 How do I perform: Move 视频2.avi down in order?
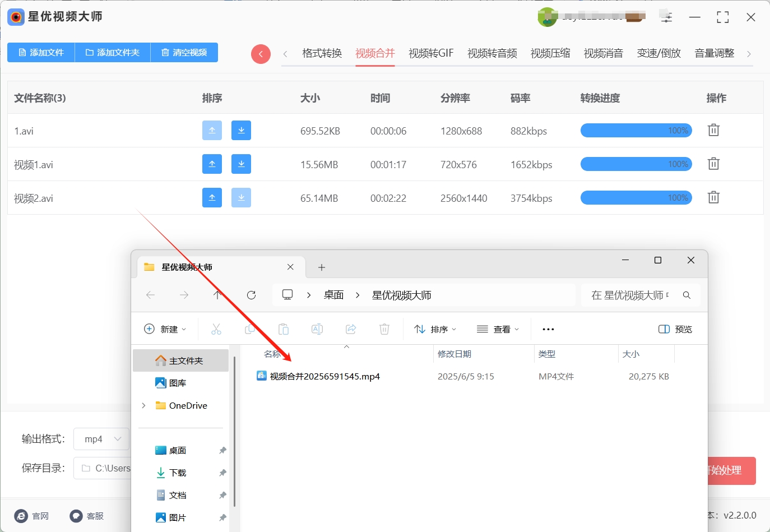point(241,197)
